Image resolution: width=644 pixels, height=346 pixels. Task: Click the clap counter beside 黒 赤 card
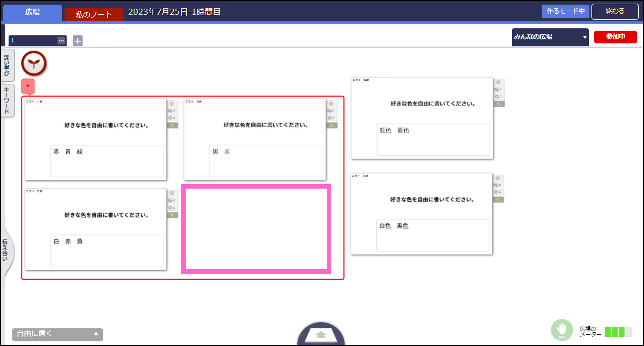coord(331,111)
